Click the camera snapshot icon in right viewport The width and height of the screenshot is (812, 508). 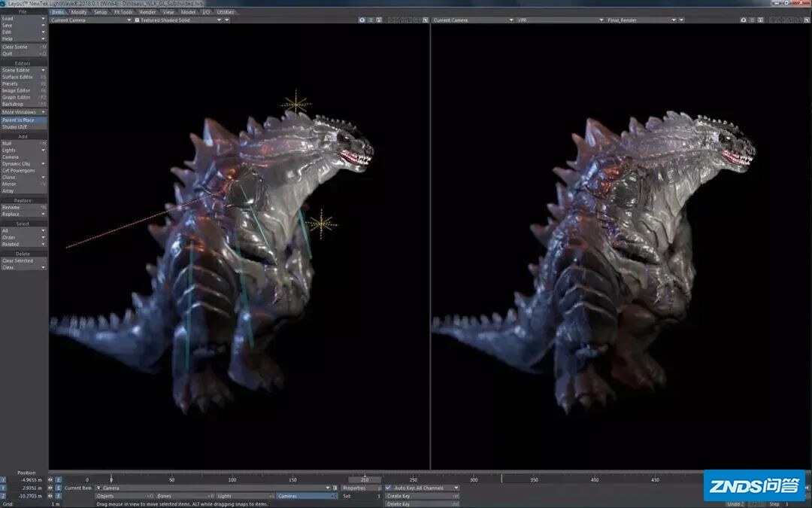click(743, 20)
